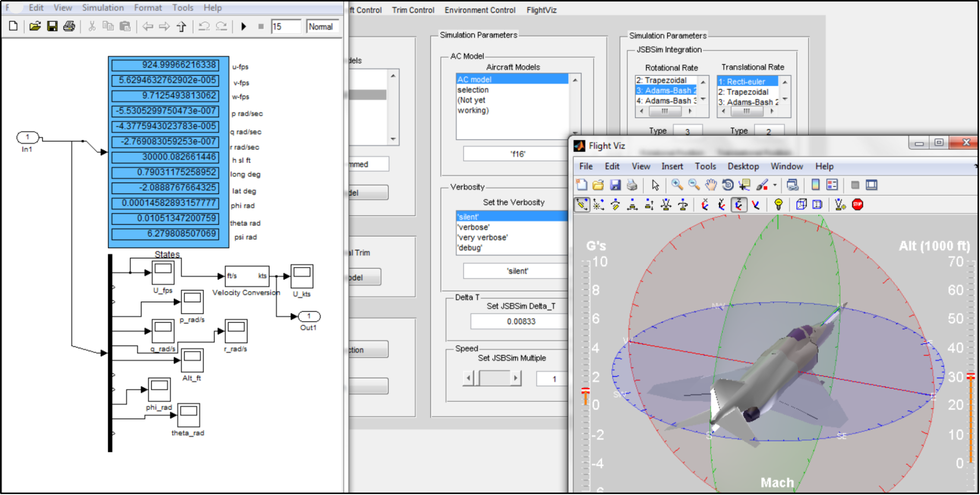
Task: Activate the Zoom In tool in Flight Viz
Action: [677, 185]
